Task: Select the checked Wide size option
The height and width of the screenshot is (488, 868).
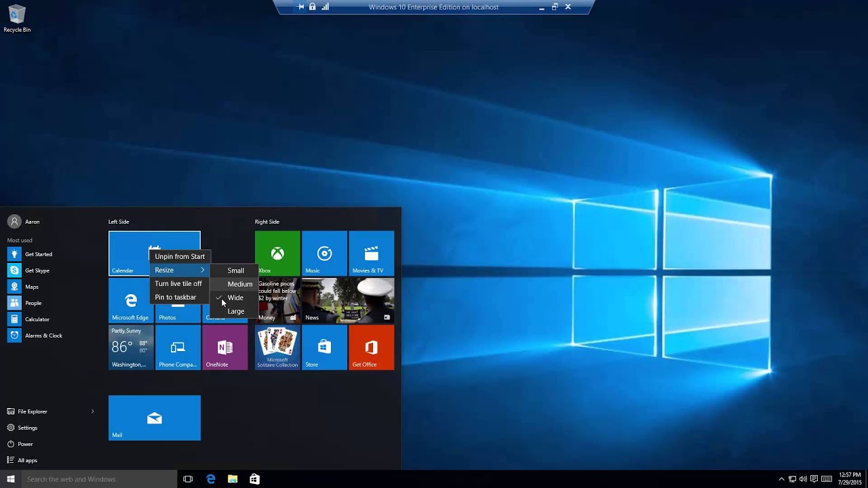Action: tap(235, 298)
